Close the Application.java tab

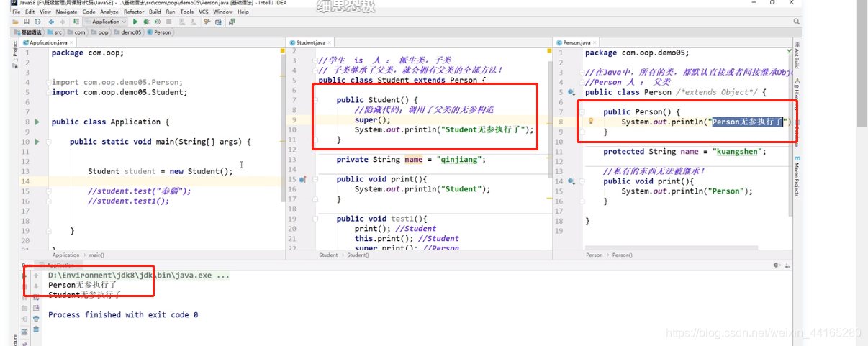72,43
